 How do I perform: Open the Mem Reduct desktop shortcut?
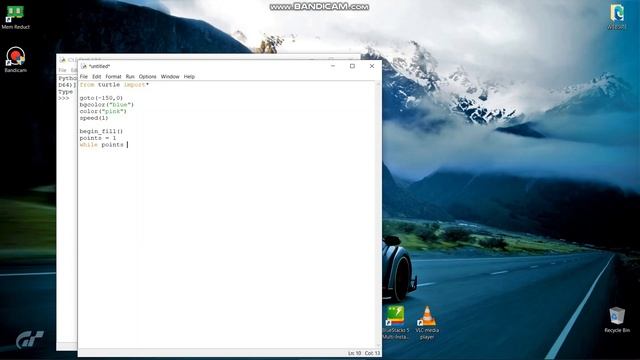point(16,18)
